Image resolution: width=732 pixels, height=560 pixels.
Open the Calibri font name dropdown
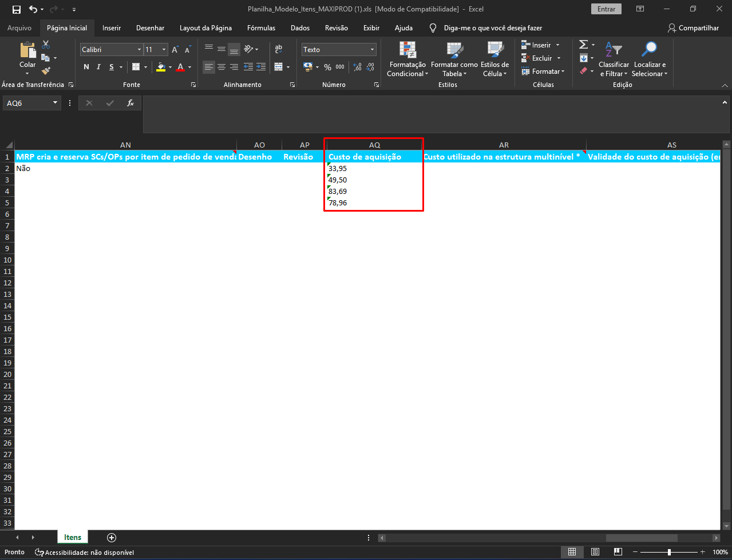click(139, 50)
